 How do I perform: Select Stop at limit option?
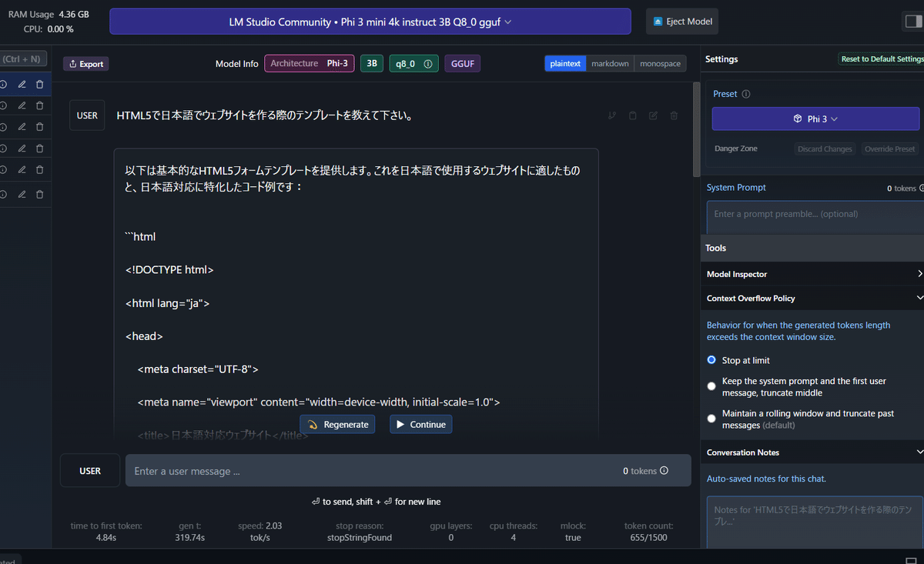[x=711, y=360]
